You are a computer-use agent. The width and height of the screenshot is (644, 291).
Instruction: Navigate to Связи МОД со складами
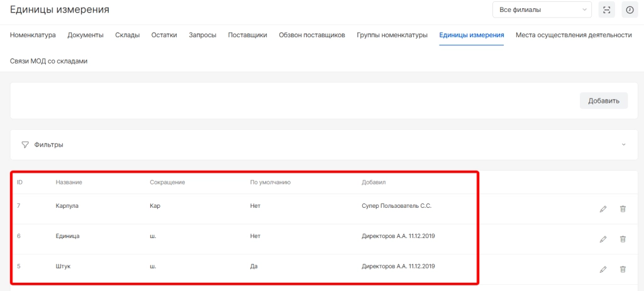pyautogui.click(x=48, y=61)
